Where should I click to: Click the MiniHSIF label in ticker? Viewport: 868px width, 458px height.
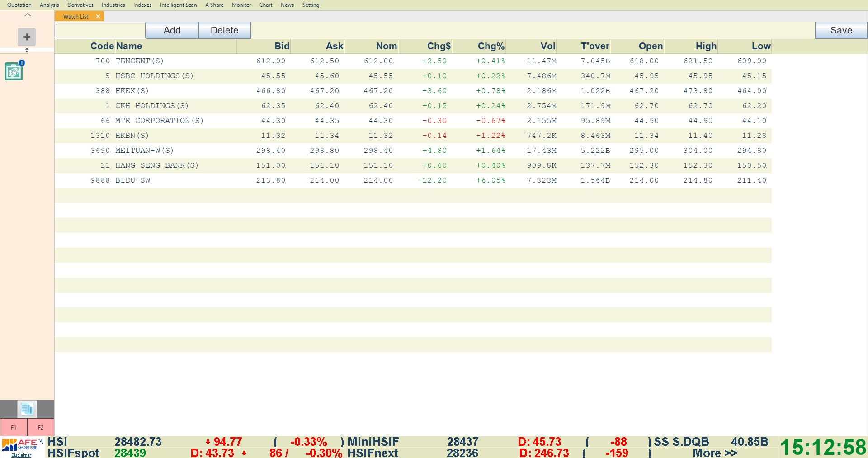[x=373, y=442]
